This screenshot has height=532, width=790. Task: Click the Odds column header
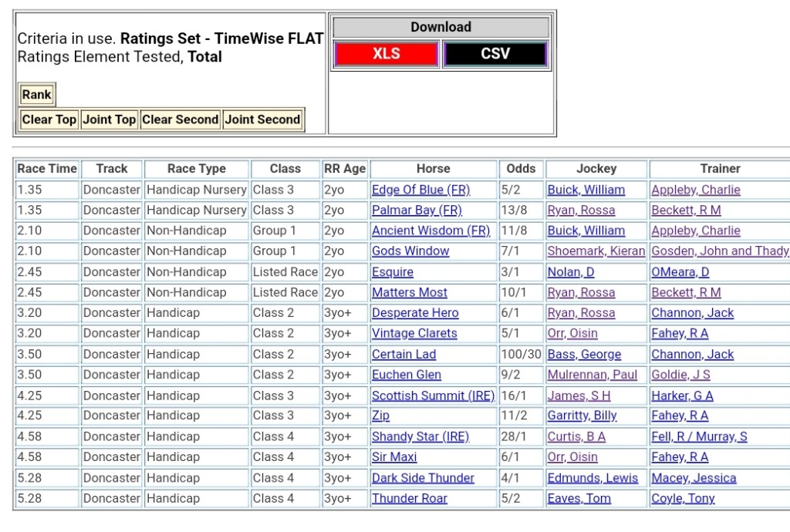pos(521,169)
